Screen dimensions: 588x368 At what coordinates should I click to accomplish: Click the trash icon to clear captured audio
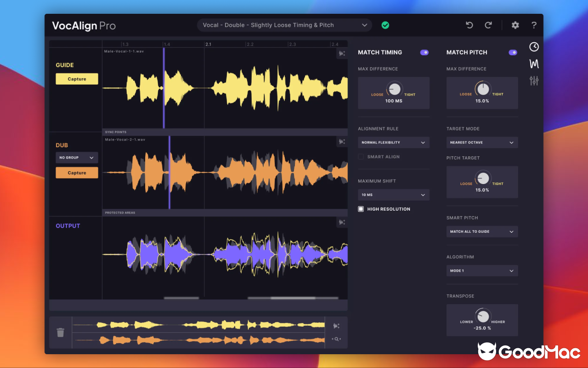(x=60, y=332)
